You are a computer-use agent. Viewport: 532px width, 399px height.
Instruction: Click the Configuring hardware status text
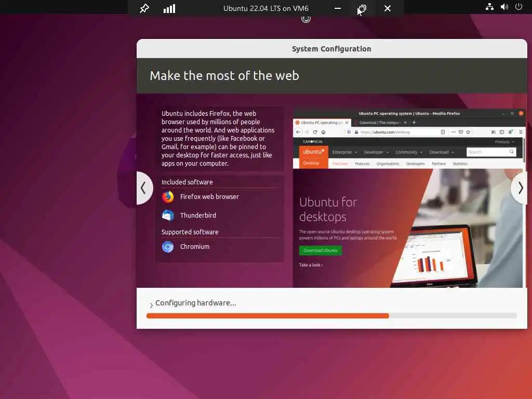point(195,303)
